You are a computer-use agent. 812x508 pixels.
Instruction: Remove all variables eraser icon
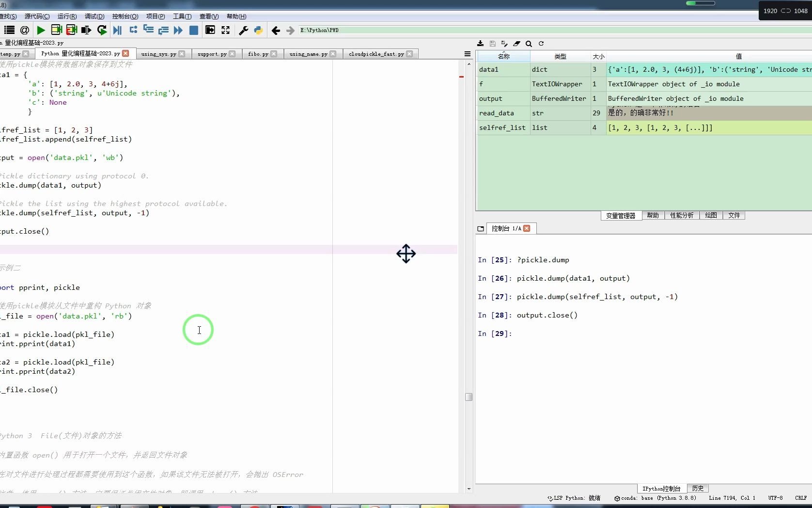pyautogui.click(x=516, y=43)
